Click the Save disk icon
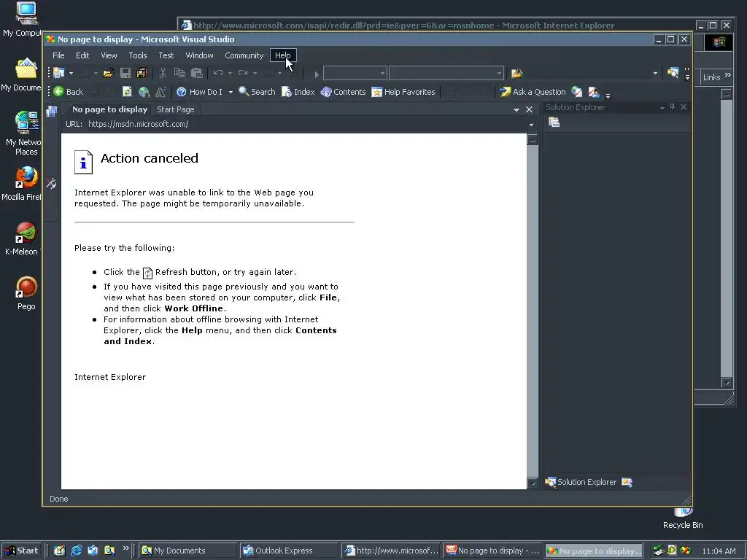Image resolution: width=747 pixels, height=560 pixels. [125, 73]
